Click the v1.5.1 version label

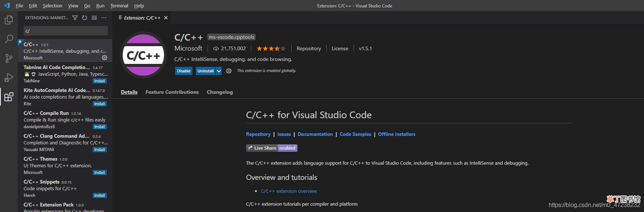point(365,48)
